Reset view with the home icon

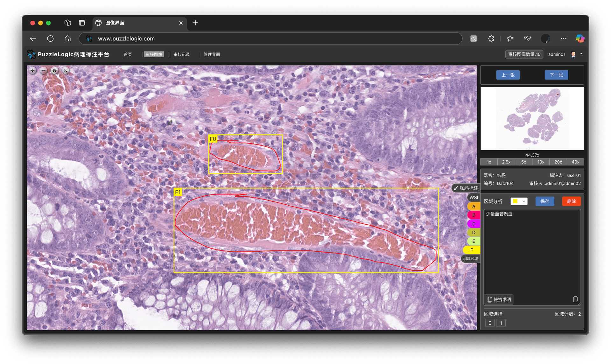pyautogui.click(x=55, y=71)
